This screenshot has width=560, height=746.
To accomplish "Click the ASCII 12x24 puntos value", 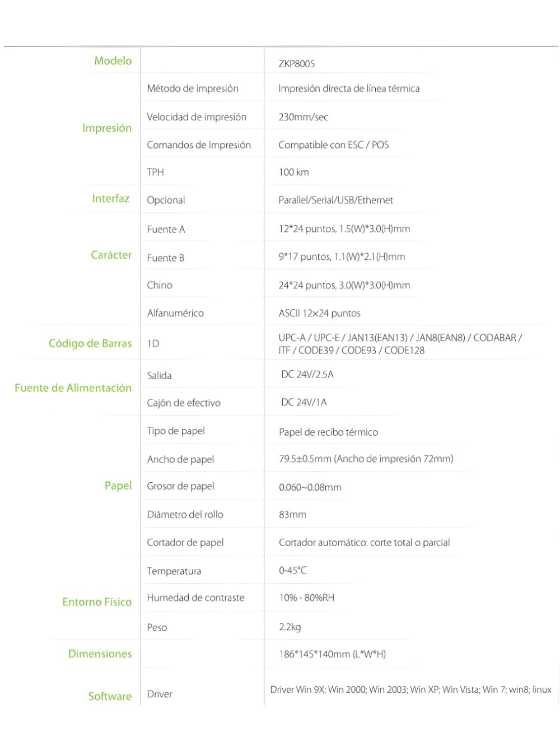I will [x=319, y=314].
